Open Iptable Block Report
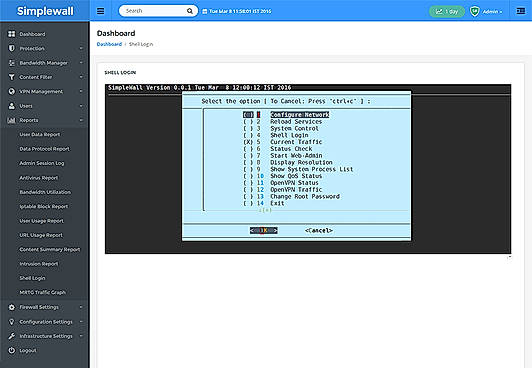This screenshot has height=368, width=532. tap(44, 207)
